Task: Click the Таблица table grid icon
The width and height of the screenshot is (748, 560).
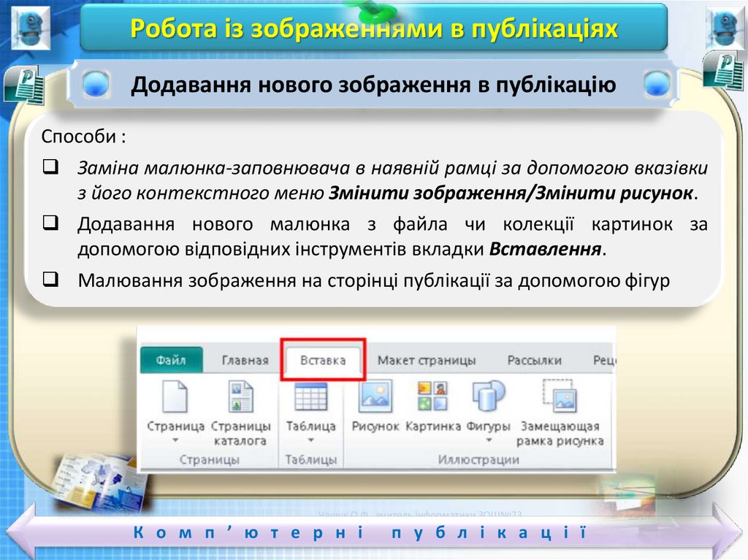Action: tap(310, 398)
